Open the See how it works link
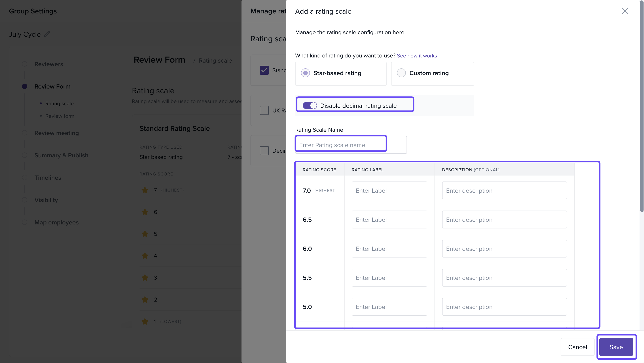The width and height of the screenshot is (644, 363). click(417, 56)
